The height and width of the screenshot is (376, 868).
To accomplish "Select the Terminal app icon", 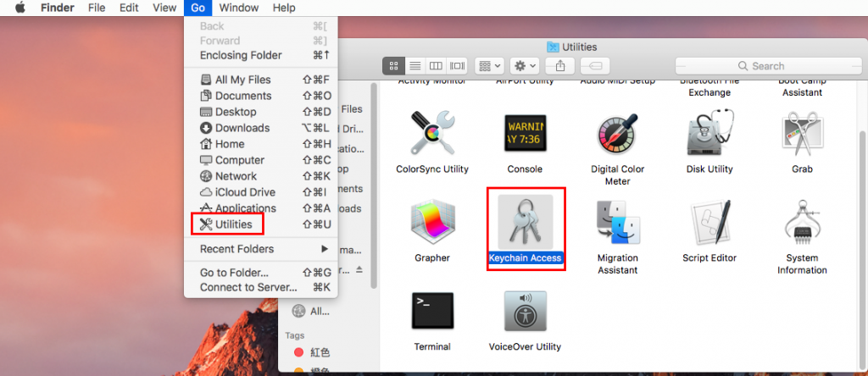I will pos(432,311).
